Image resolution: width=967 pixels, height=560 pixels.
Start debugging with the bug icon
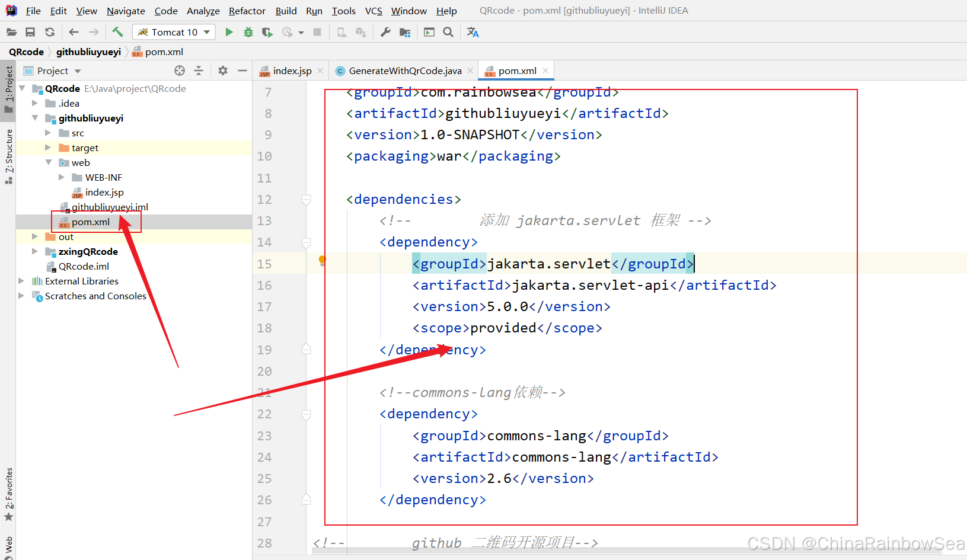248,32
